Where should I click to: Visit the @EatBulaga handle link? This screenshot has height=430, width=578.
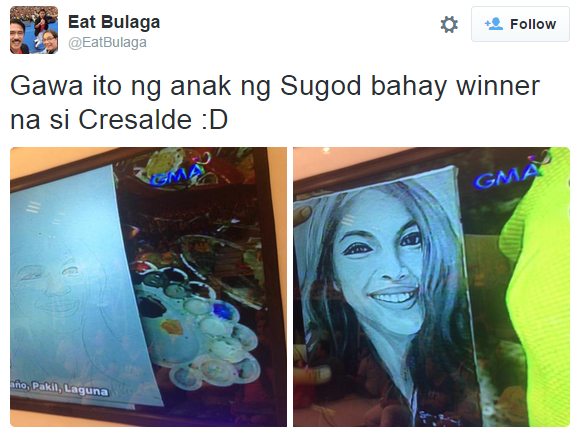point(107,42)
